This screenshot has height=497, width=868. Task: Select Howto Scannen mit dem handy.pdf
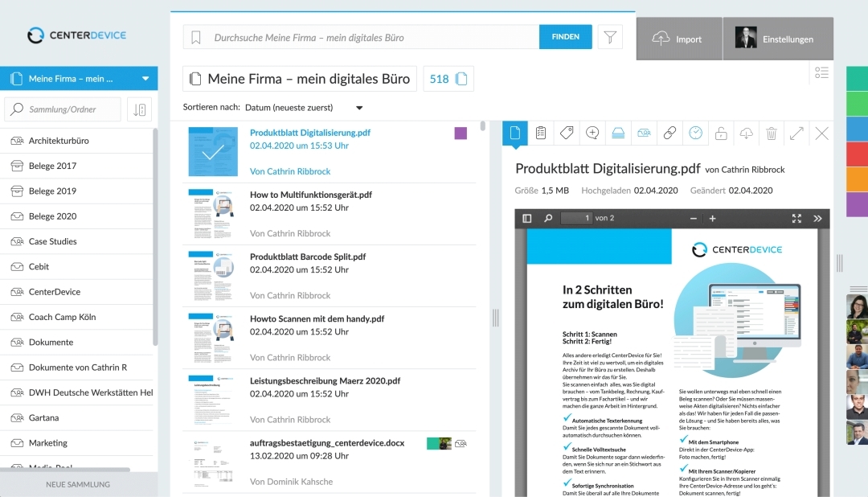click(x=317, y=318)
